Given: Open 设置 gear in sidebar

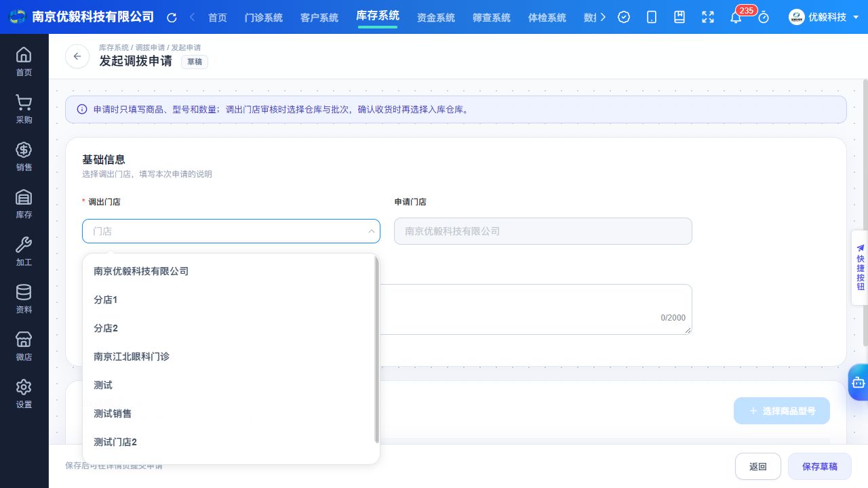Looking at the screenshot, I should point(24,394).
